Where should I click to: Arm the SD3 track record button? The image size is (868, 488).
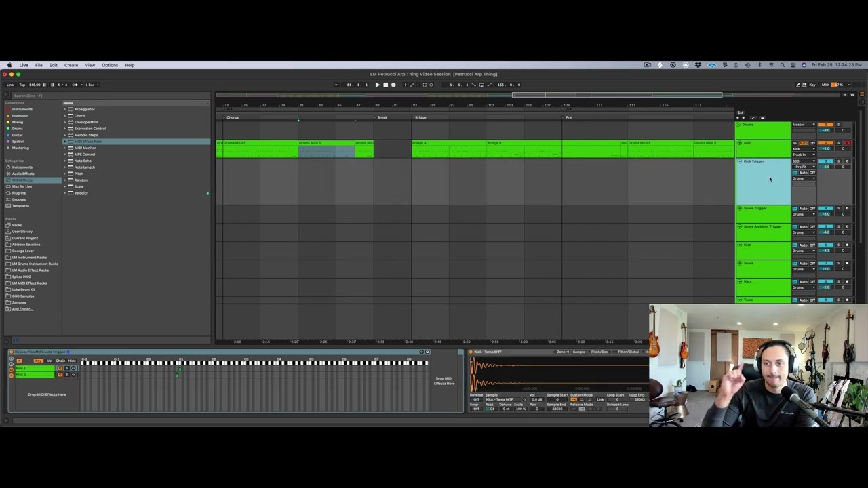tap(847, 143)
